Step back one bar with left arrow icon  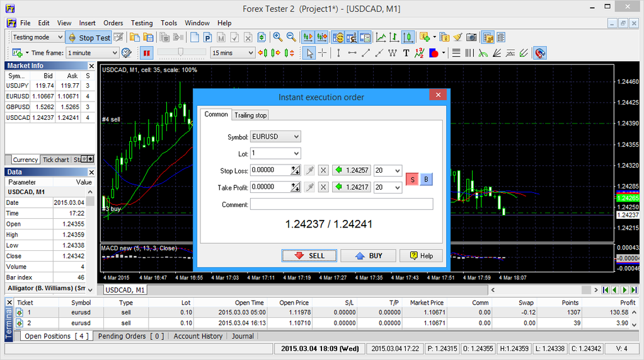coord(262,53)
